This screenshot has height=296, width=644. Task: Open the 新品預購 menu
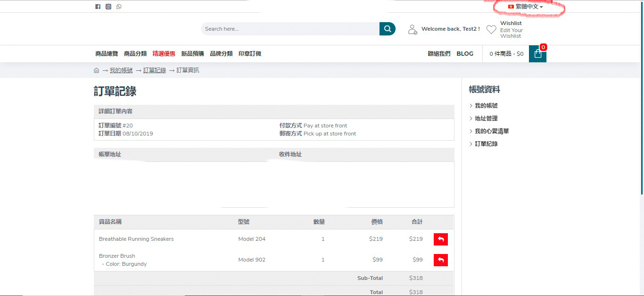(x=193, y=54)
